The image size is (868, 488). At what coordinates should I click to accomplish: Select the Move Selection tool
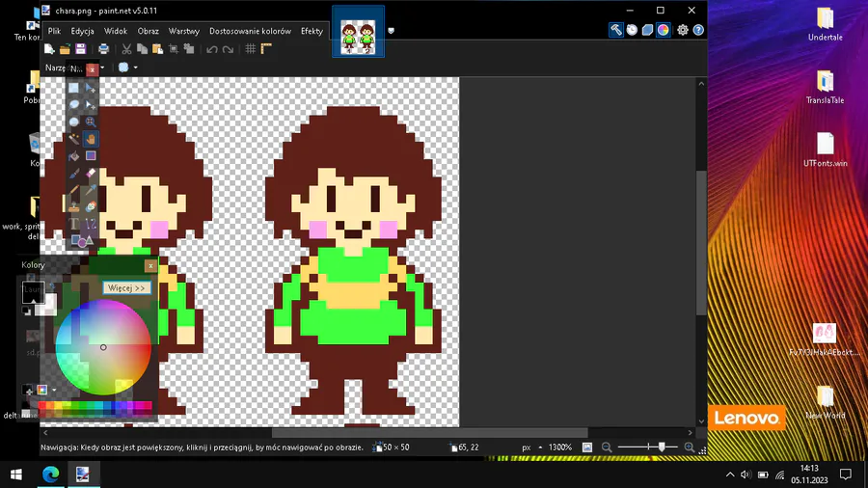point(91,104)
